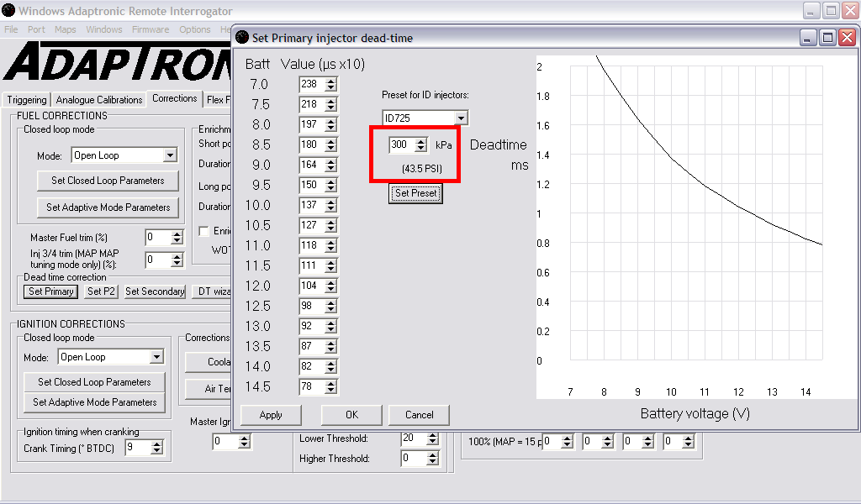The image size is (861, 504).
Task: Increase the 7.0 volt dead-time value
Action: point(331,81)
